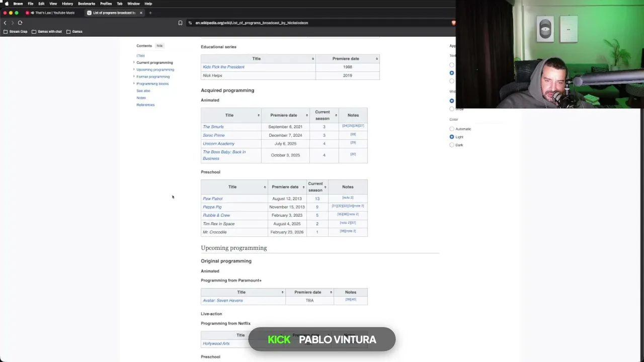
Task: Open the Rubble & Crew article link
Action: 216,215
